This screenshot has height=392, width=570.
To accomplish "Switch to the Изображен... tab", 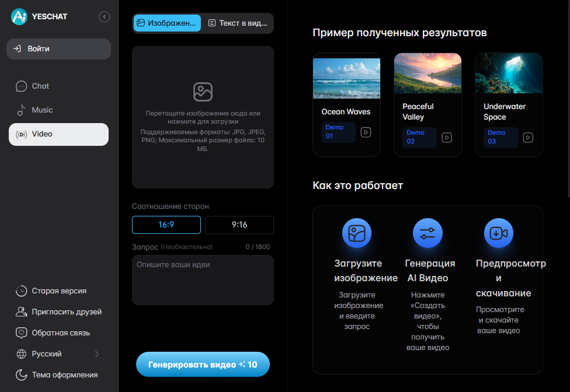I will (167, 23).
